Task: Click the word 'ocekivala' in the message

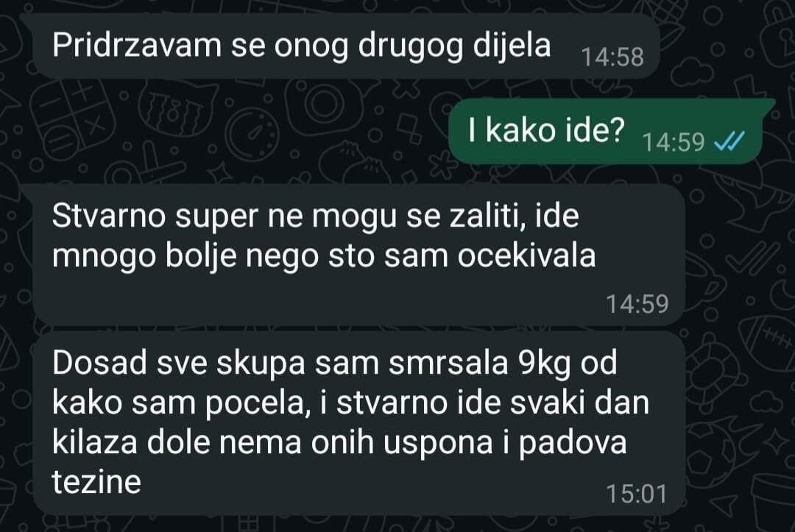Action: [527, 256]
